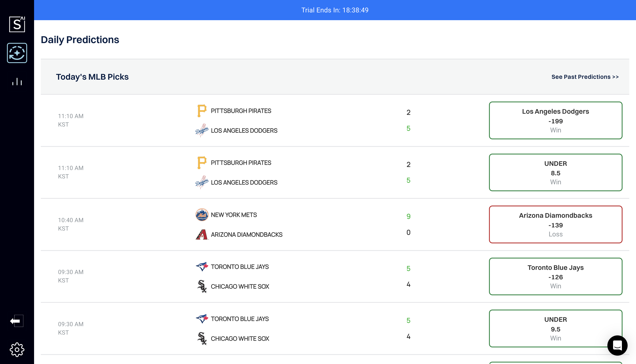Click the Toronto Blue Jays logo in fourth row

coord(202,267)
